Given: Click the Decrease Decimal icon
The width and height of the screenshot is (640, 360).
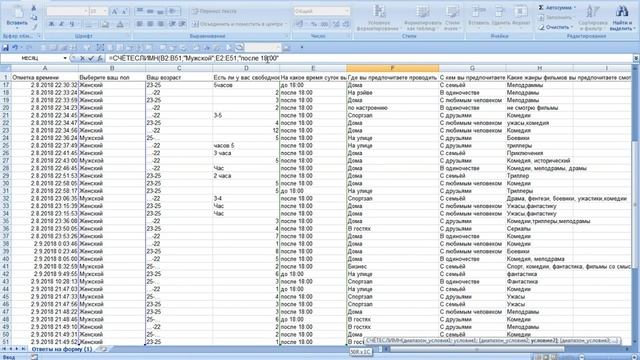Looking at the screenshot, I should point(346,24).
